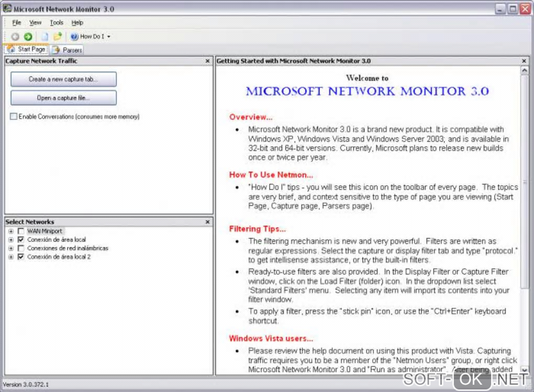The height and width of the screenshot is (392, 534).
Task: Click the Filtering Tips... heading
Action: coord(257,229)
